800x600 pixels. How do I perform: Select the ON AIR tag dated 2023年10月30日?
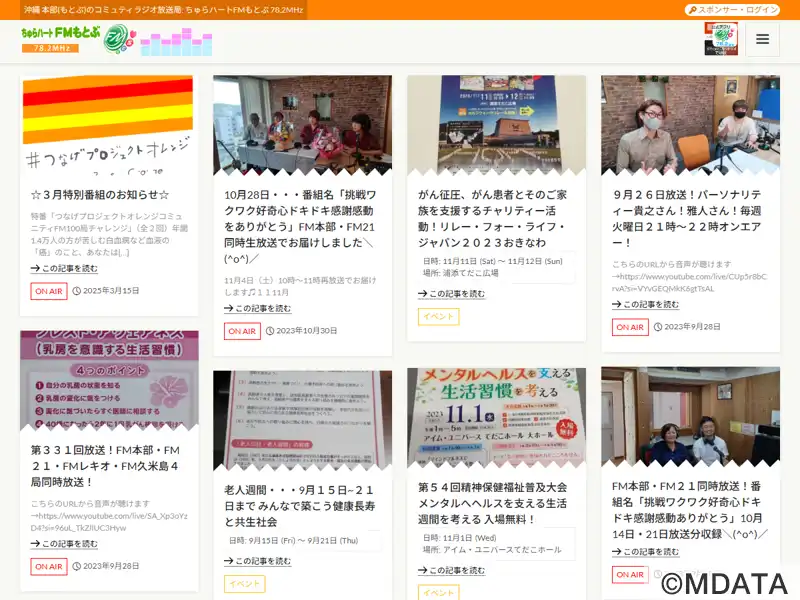242,331
